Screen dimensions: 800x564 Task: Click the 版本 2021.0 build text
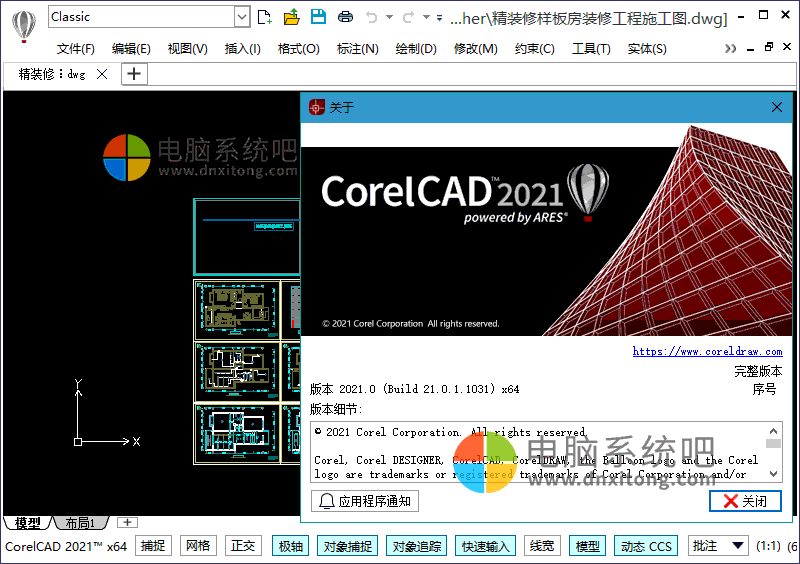pos(414,389)
